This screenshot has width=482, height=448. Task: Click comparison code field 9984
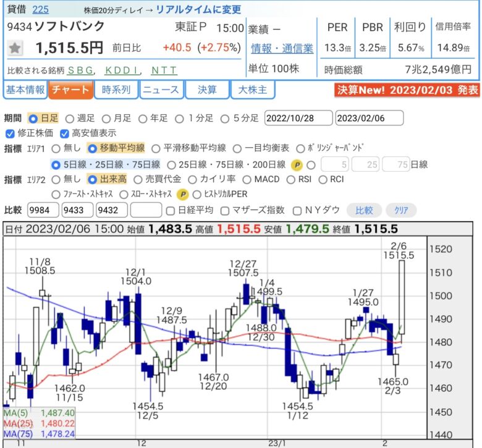43,210
